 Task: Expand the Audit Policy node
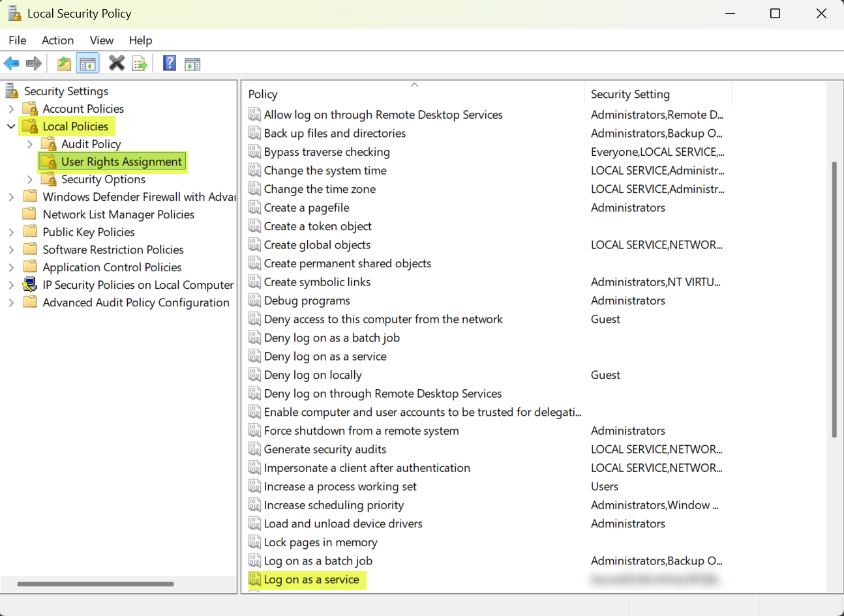coord(30,144)
